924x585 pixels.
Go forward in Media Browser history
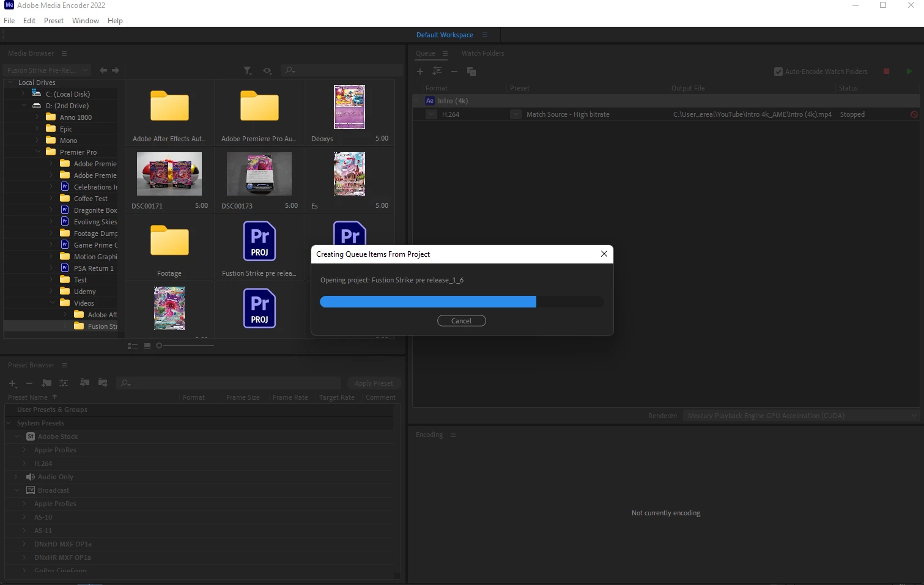(116, 70)
